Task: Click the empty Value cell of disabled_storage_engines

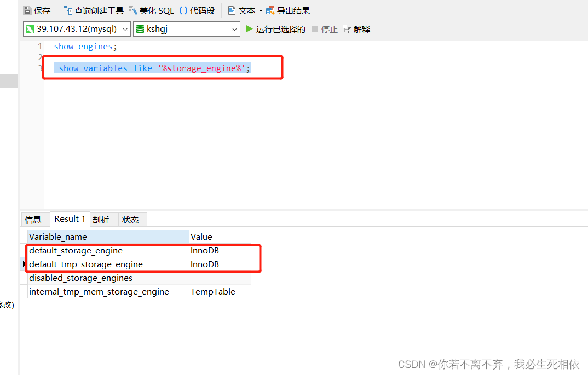Action: pos(220,278)
